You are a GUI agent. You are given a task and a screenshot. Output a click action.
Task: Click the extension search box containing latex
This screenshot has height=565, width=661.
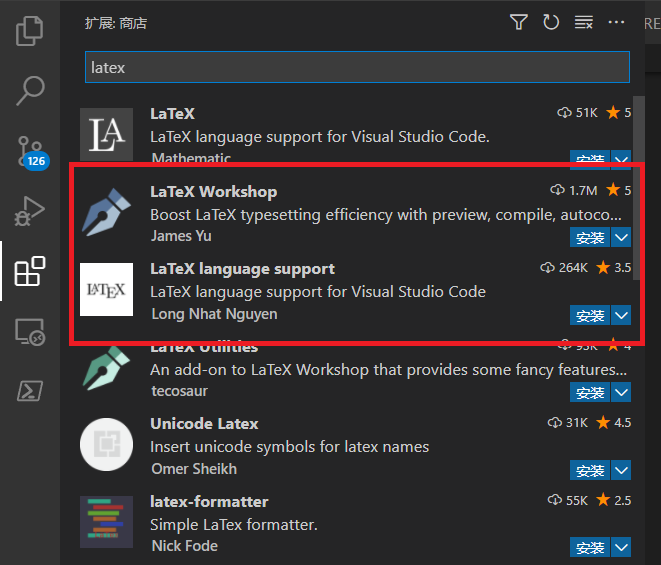pyautogui.click(x=357, y=67)
